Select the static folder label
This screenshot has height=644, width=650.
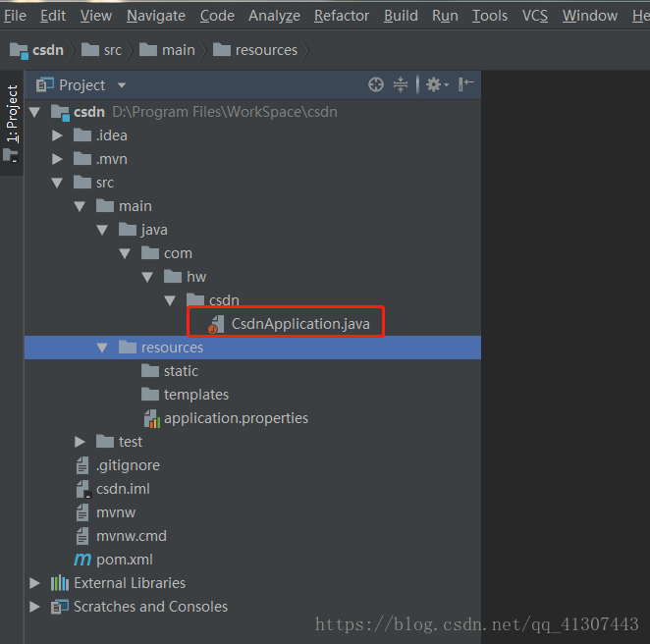[x=181, y=371]
